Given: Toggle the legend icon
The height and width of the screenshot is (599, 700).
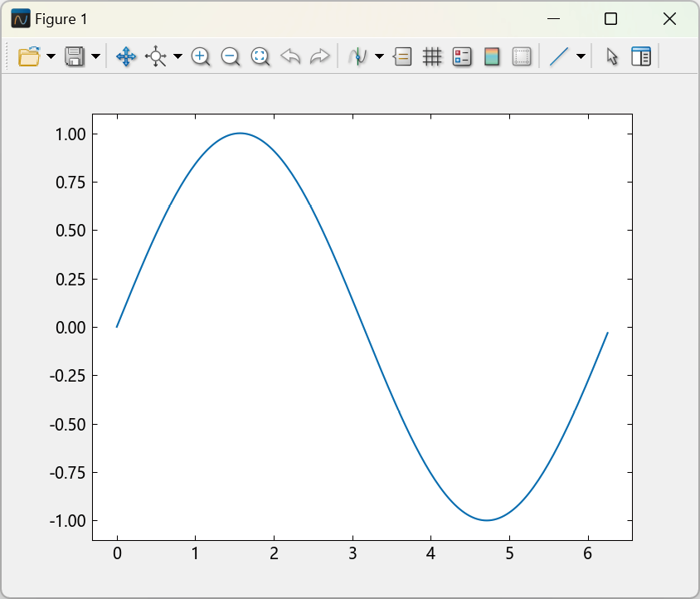Looking at the screenshot, I should pyautogui.click(x=462, y=56).
